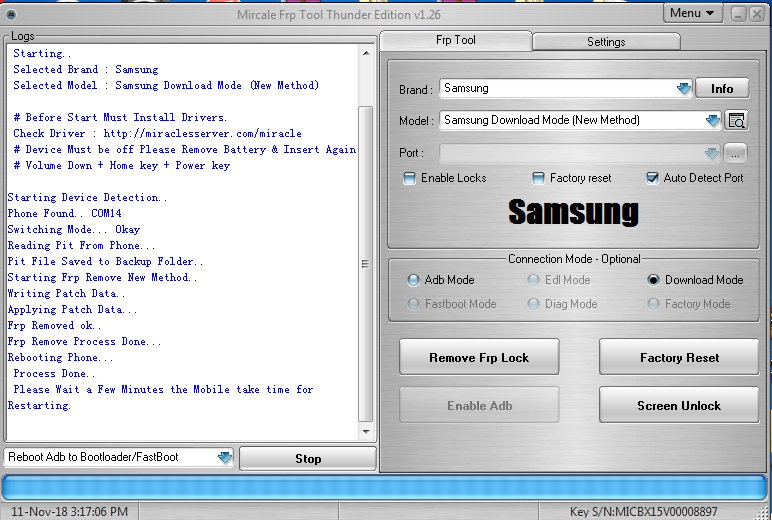The image size is (772, 520).
Task: Click the 'Frp Removed ok..' log line
Action: pyautogui.click(x=54, y=325)
